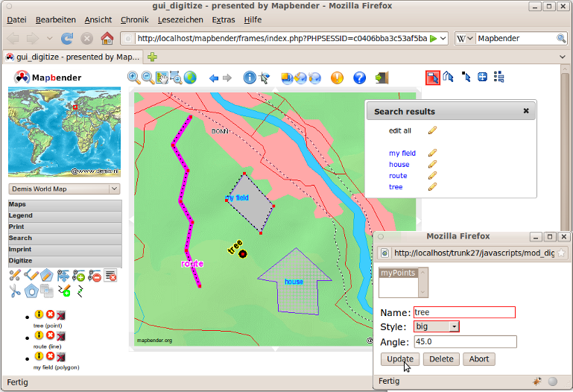Open the URL history dropdown arrow
Screen dimensions: 573x392
pyautogui.click(x=443, y=38)
